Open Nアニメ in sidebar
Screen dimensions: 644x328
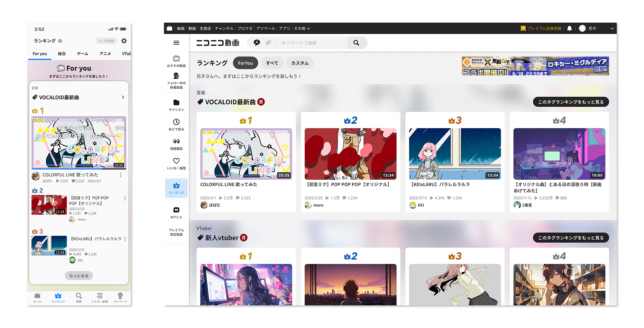point(177,212)
